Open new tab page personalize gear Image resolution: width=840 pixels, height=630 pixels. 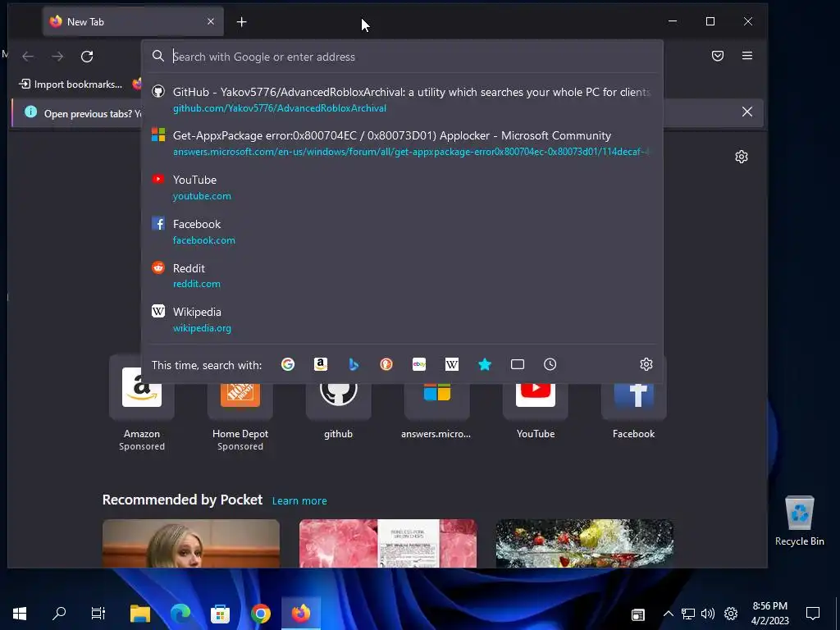coord(742,157)
